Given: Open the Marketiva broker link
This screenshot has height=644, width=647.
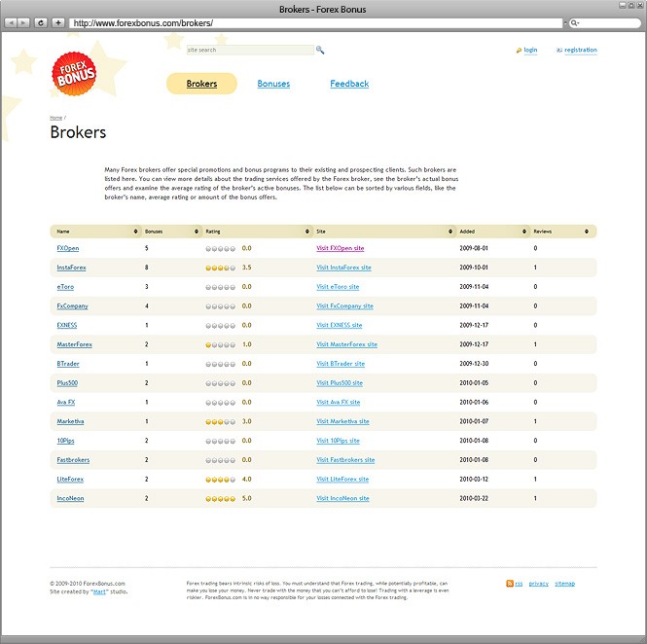Looking at the screenshot, I should (70, 421).
